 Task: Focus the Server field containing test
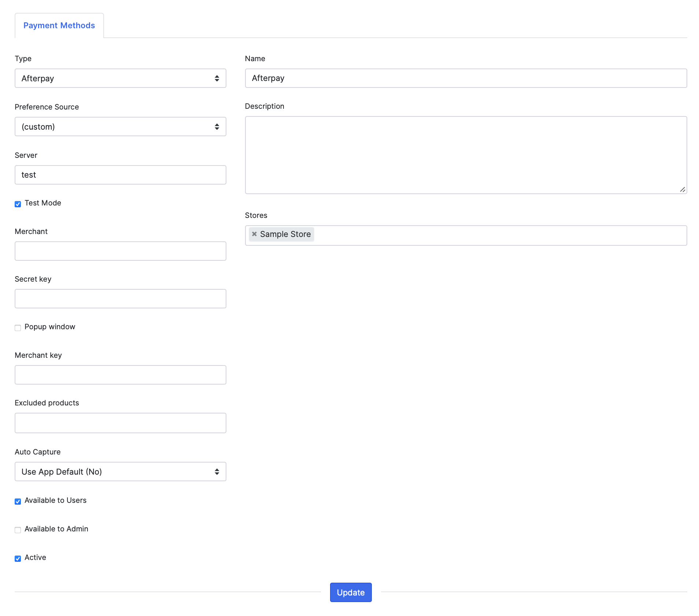(120, 175)
